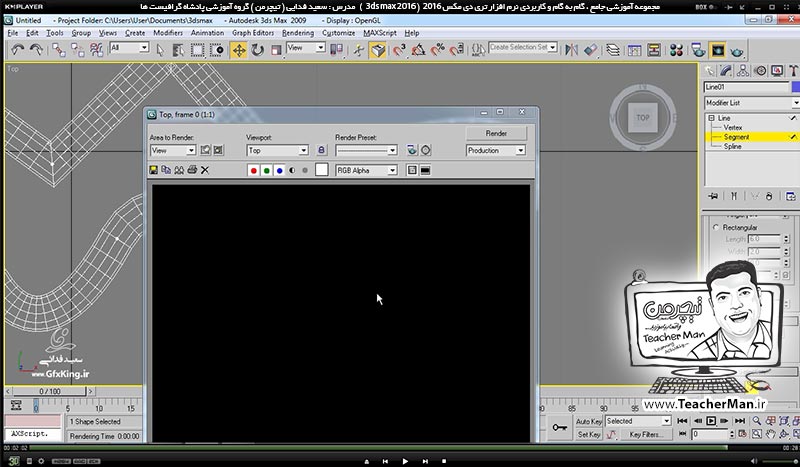Select the Rectangular radio button
The width and height of the screenshot is (800, 467).
click(716, 227)
